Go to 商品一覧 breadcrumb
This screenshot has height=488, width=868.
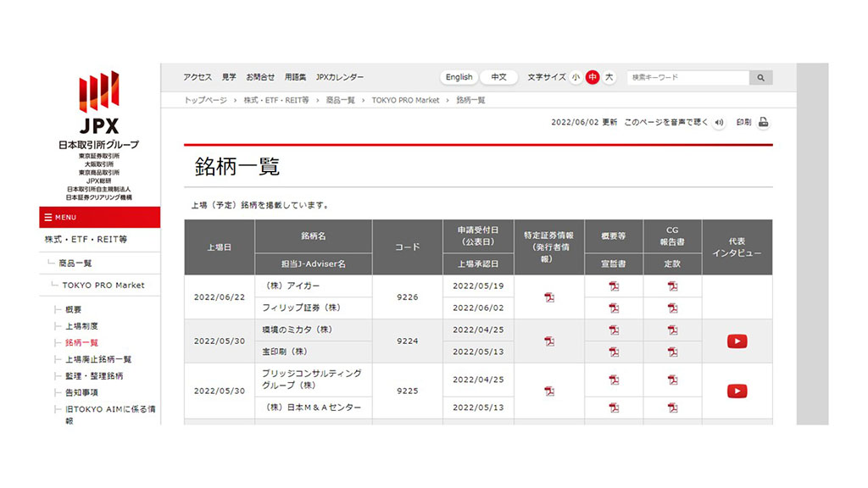point(341,100)
